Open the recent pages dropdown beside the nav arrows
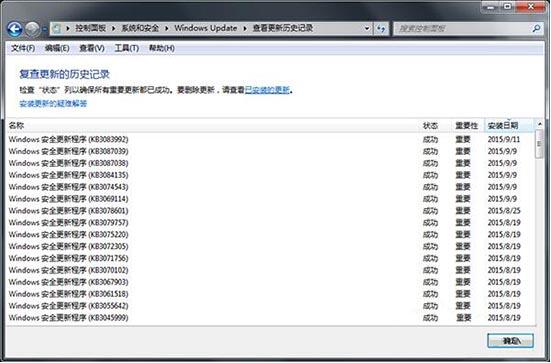 pos(44,29)
